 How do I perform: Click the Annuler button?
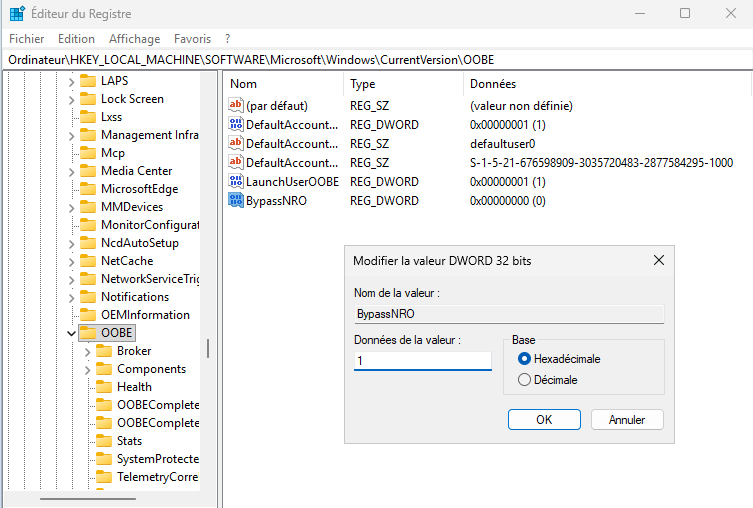tap(627, 420)
